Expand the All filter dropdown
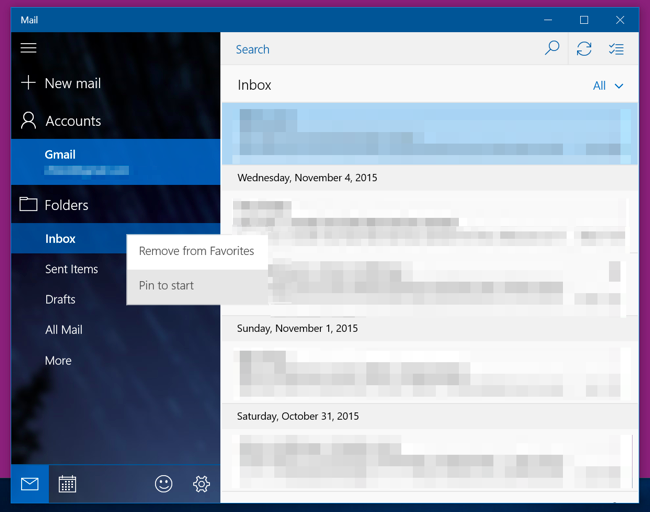The width and height of the screenshot is (650, 512). (x=608, y=86)
